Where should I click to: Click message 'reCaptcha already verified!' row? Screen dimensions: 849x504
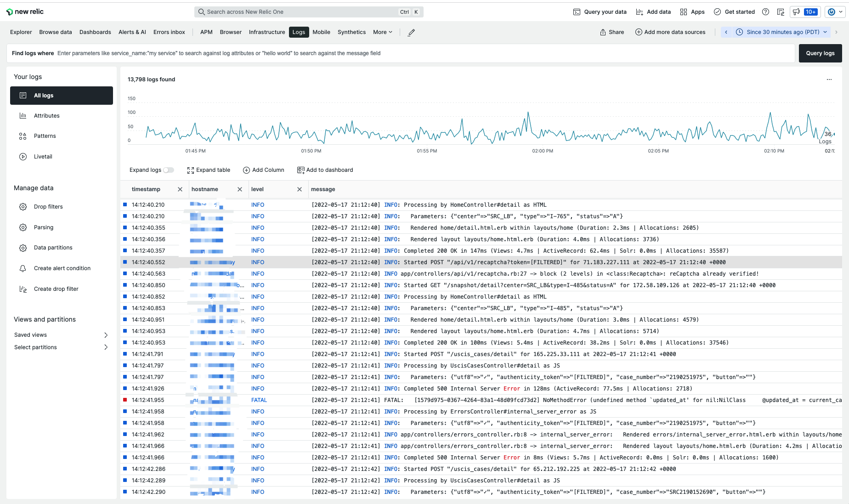(x=481, y=274)
